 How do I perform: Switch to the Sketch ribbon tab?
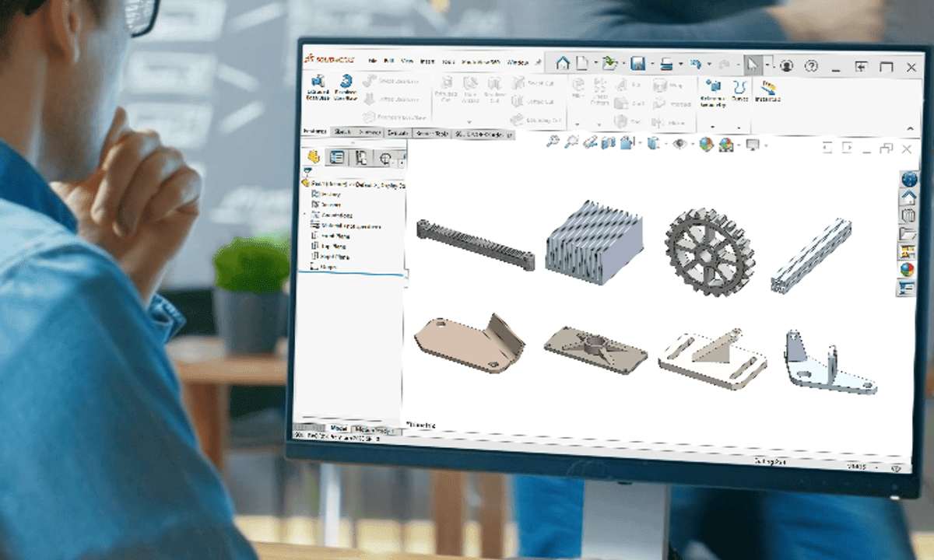(x=342, y=132)
